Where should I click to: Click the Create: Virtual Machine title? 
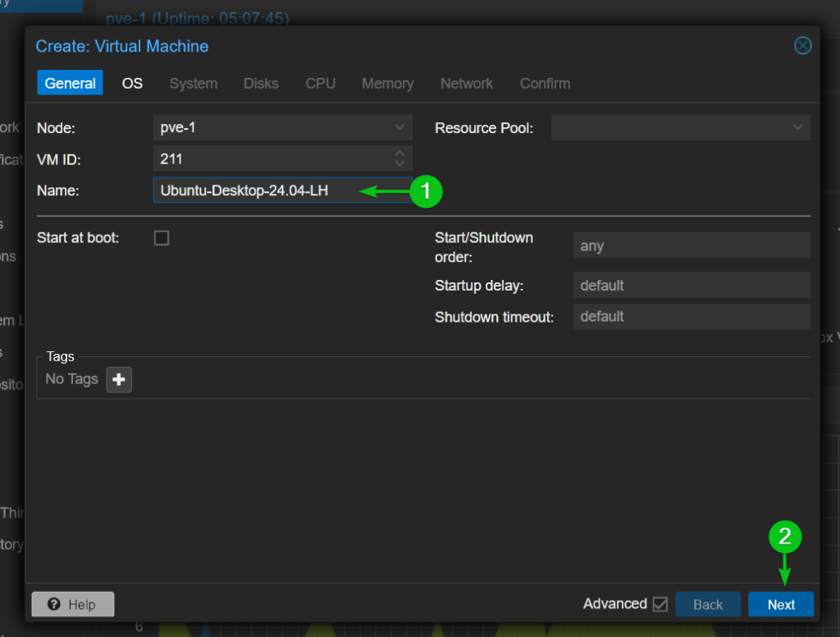pos(122,46)
